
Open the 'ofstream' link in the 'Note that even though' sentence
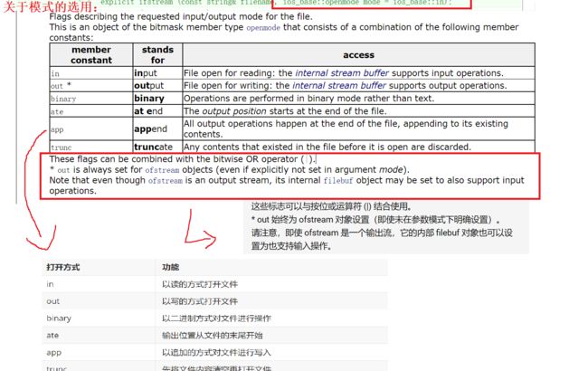tap(165, 180)
